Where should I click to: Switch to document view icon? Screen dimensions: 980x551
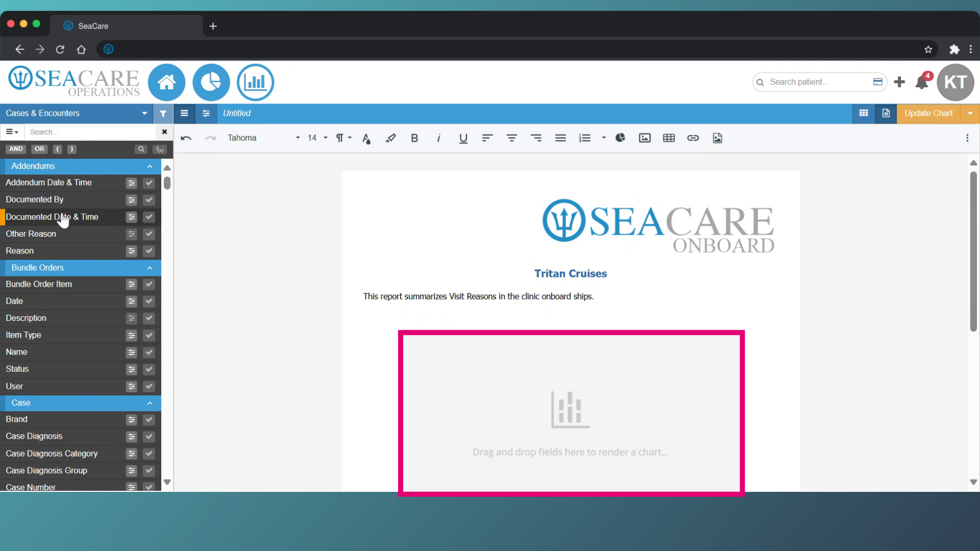[x=886, y=113]
